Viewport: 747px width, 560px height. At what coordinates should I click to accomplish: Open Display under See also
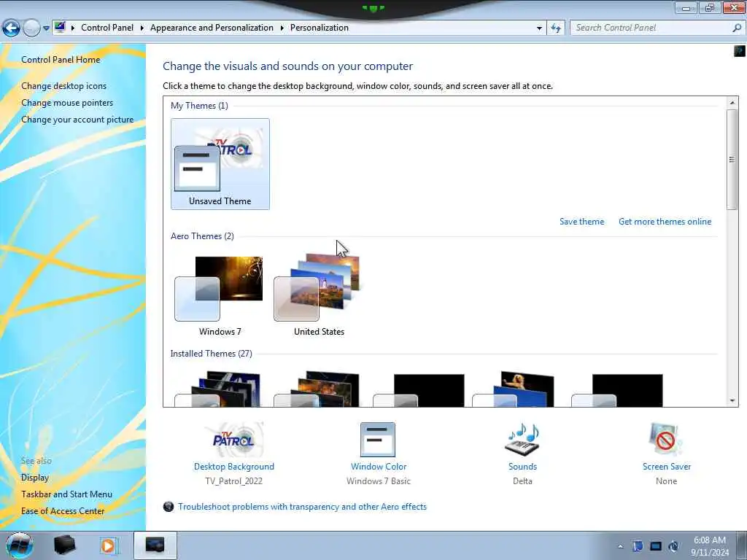[35, 477]
